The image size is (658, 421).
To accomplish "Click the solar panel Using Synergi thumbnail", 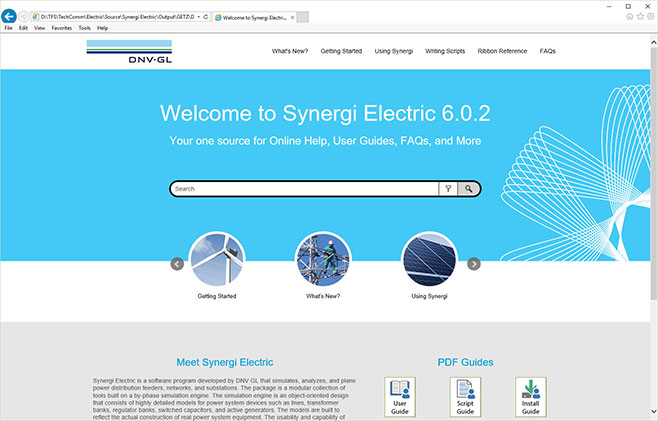I will click(x=429, y=259).
